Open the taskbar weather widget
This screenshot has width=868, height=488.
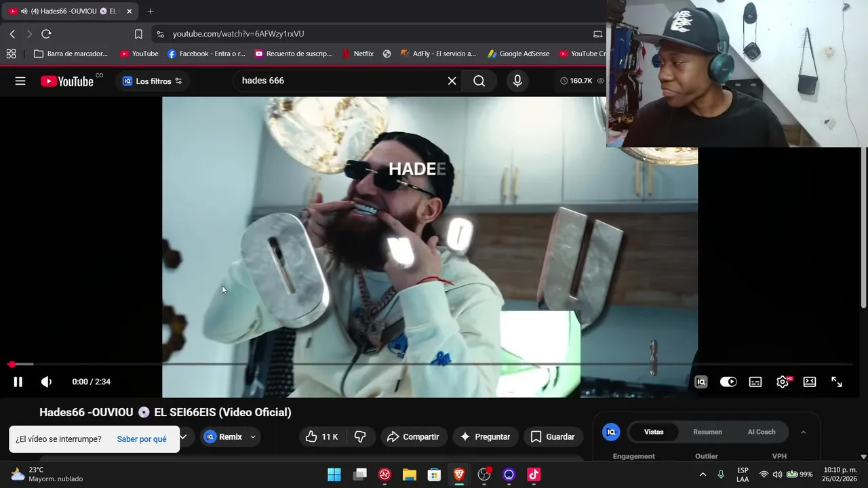[x=46, y=474]
